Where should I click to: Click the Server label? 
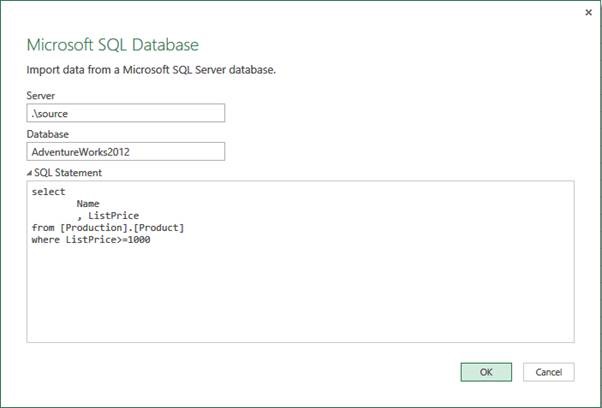pos(41,96)
